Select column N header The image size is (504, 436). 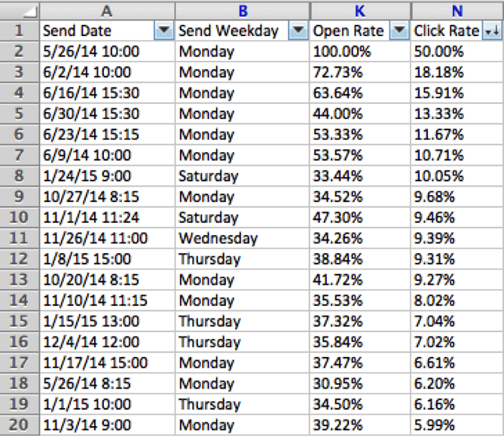(x=457, y=11)
